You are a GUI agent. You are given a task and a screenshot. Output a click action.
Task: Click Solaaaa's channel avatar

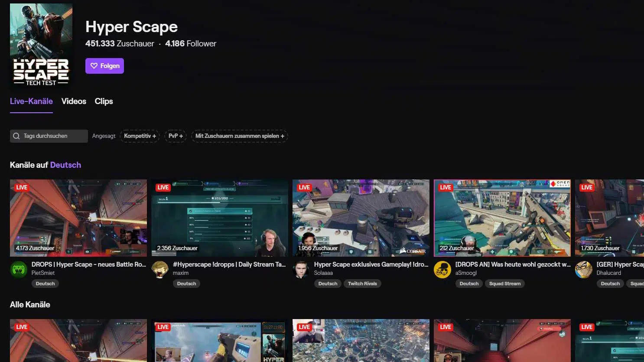[301, 270]
